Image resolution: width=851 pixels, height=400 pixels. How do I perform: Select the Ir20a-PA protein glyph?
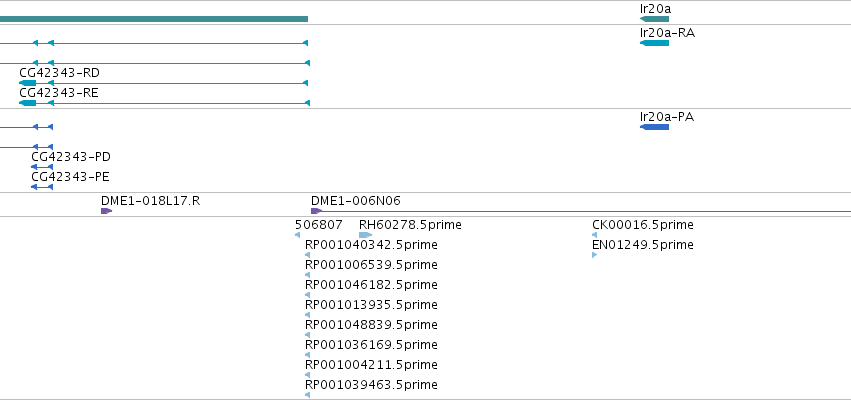coord(654,127)
